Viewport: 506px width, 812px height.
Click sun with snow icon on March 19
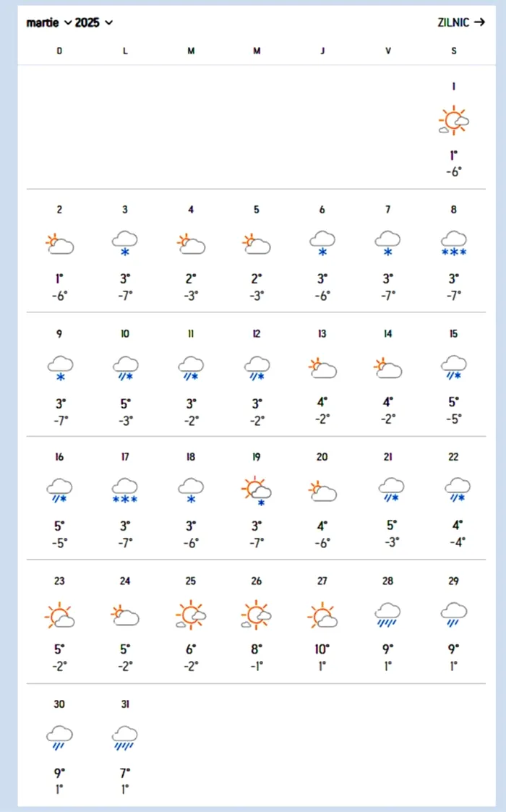257,491
